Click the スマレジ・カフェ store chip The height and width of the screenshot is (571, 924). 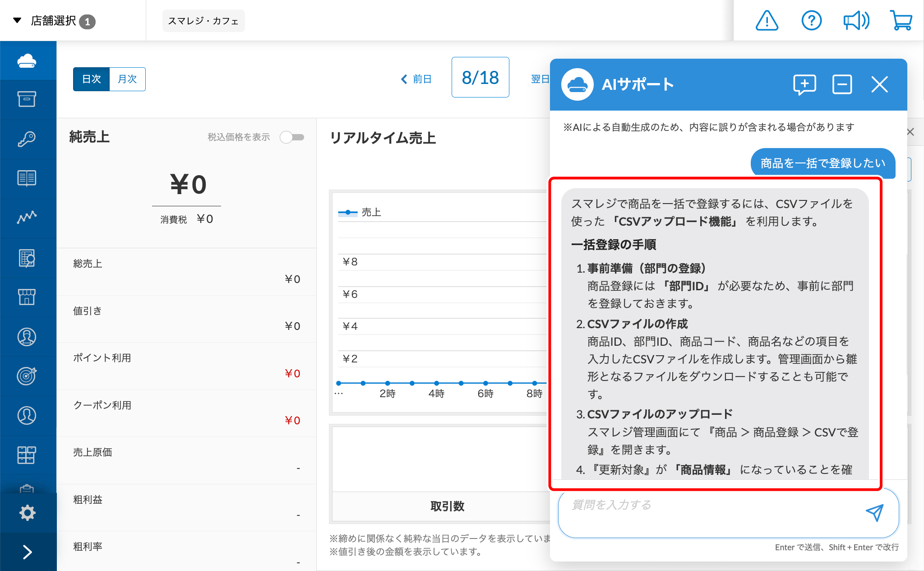tap(203, 21)
